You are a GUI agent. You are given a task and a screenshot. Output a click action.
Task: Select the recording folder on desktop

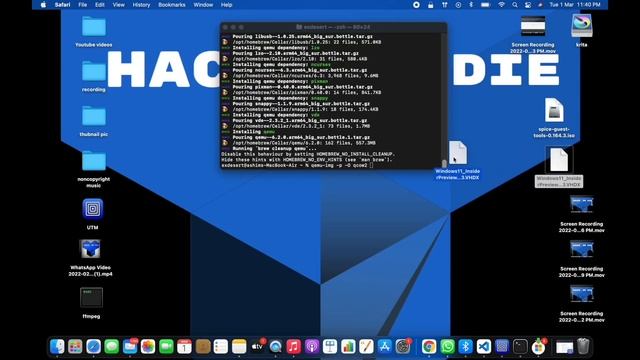(94, 71)
